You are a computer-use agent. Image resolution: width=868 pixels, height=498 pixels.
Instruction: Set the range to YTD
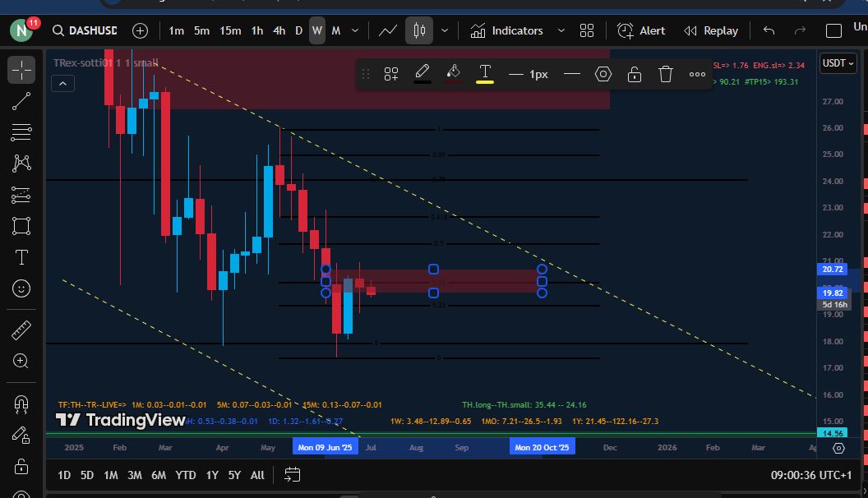point(186,475)
